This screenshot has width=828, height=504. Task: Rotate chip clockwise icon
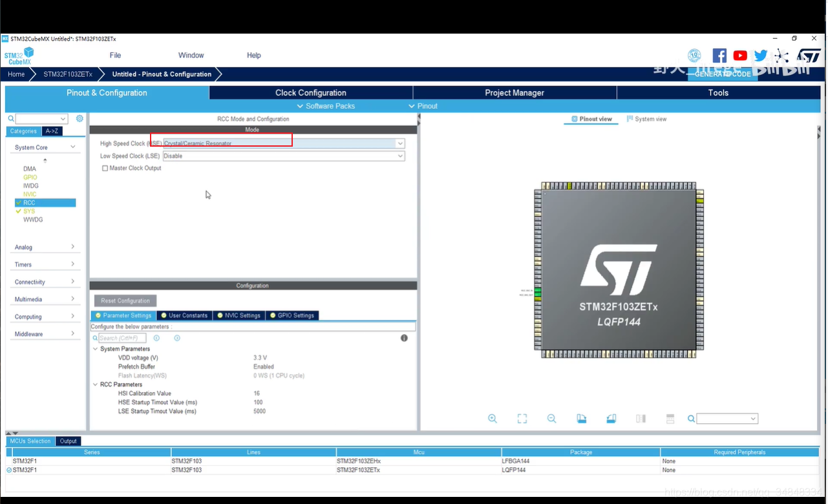point(582,419)
